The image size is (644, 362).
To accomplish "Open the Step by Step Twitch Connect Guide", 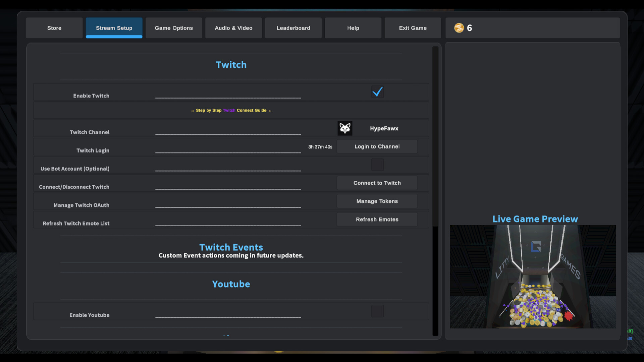I will click(231, 110).
